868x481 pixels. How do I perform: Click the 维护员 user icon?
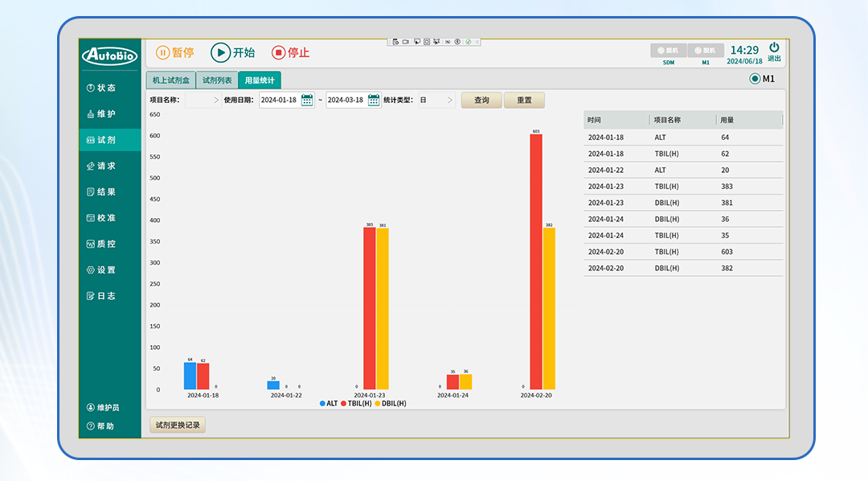pyautogui.click(x=91, y=407)
